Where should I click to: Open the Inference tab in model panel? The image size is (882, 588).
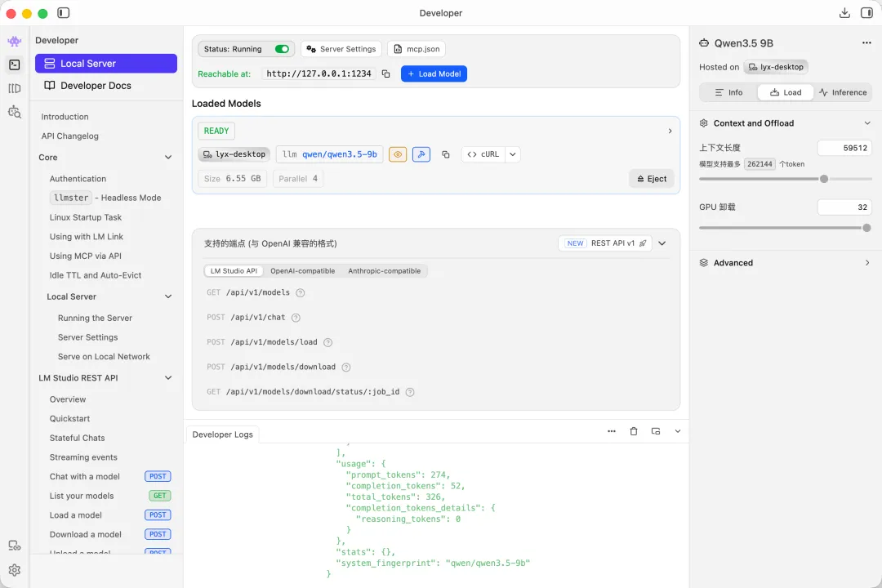pos(843,92)
